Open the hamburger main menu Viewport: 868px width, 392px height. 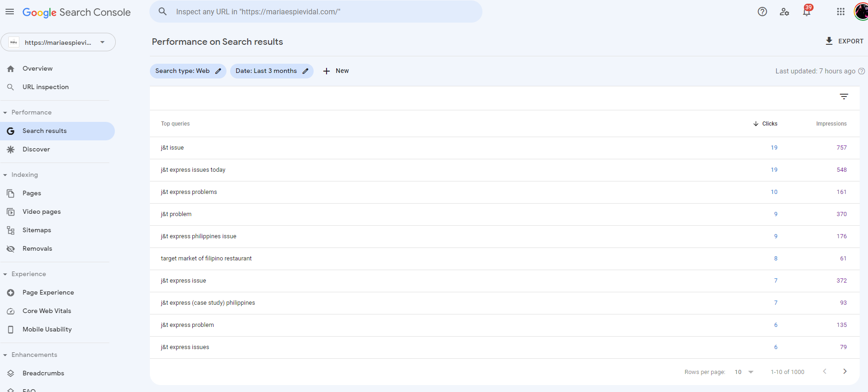point(10,12)
